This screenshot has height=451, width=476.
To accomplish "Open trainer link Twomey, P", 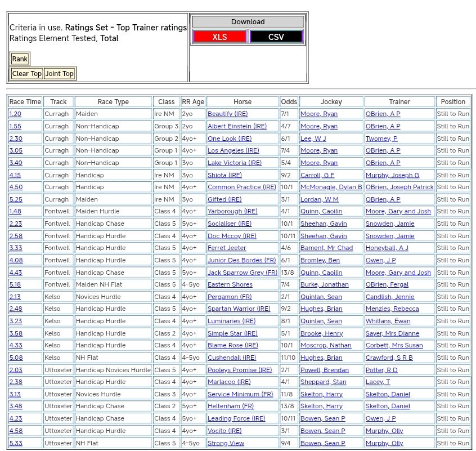I will 381,139.
